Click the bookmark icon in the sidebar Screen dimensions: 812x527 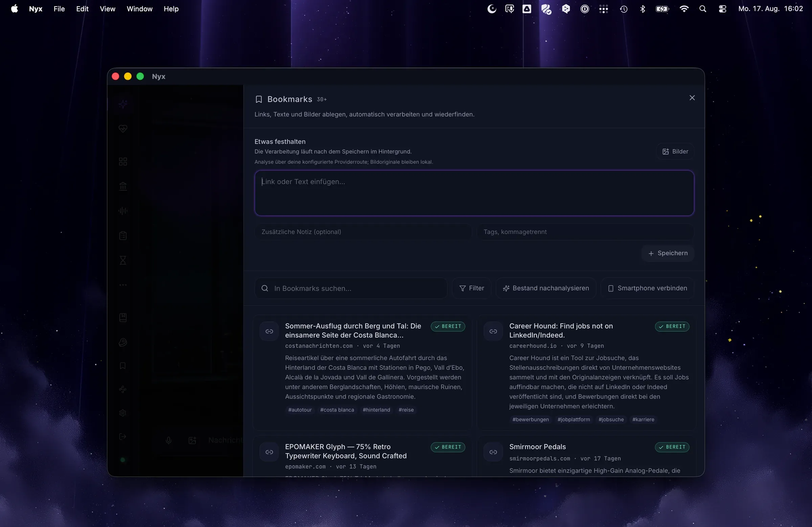pos(123,366)
